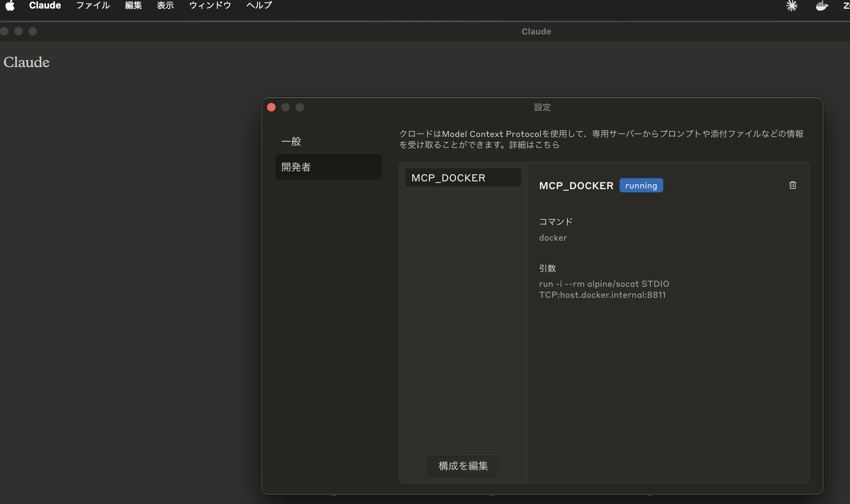
Task: Open the 詳細はこちら link
Action: [x=534, y=144]
